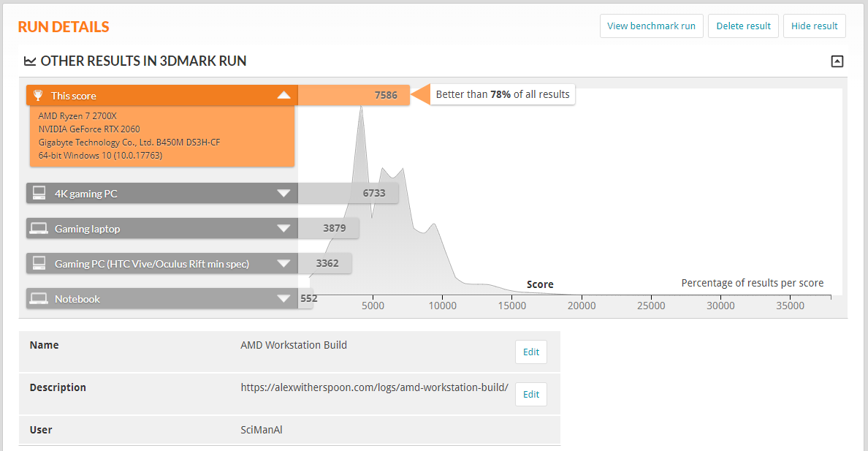The image size is (868, 451).
Task: Click the laptop icon for Gaming laptop
Action: click(x=39, y=229)
